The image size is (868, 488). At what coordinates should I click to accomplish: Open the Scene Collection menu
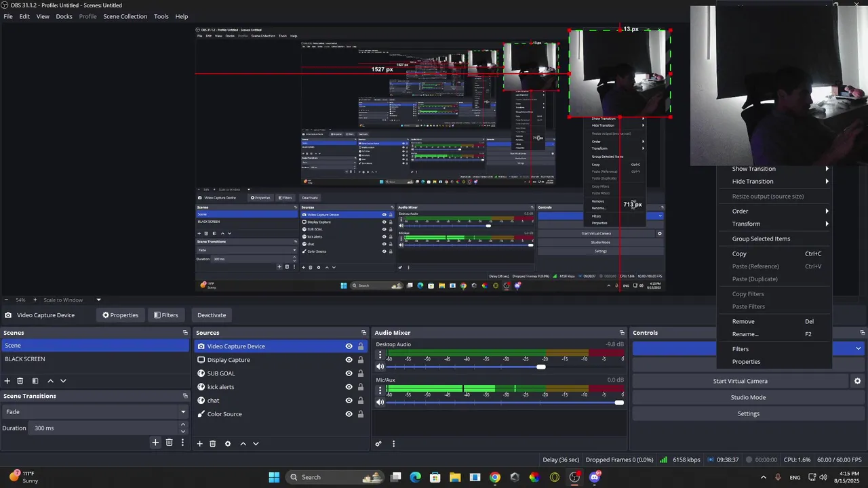(x=125, y=16)
